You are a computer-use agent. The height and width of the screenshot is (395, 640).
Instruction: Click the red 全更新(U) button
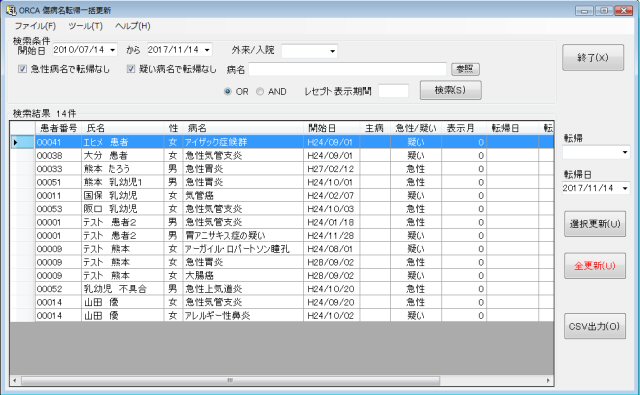pos(595,266)
